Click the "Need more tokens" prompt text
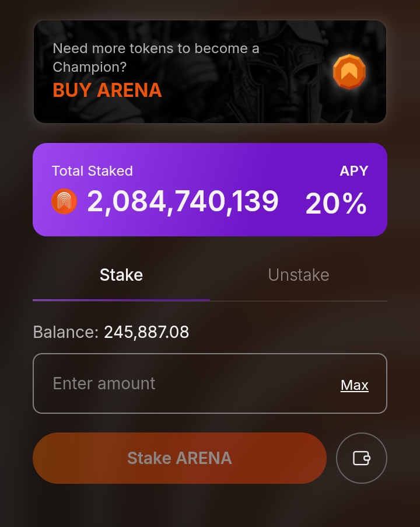This screenshot has height=527, width=420. (156, 49)
